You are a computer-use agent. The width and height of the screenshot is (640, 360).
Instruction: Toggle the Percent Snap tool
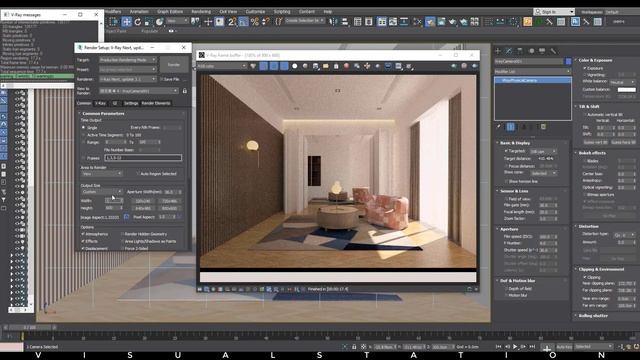[255, 22]
